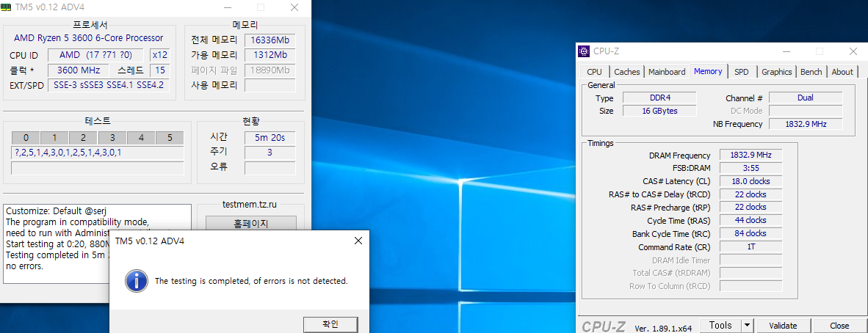Close the TM5 main window

tap(294, 7)
